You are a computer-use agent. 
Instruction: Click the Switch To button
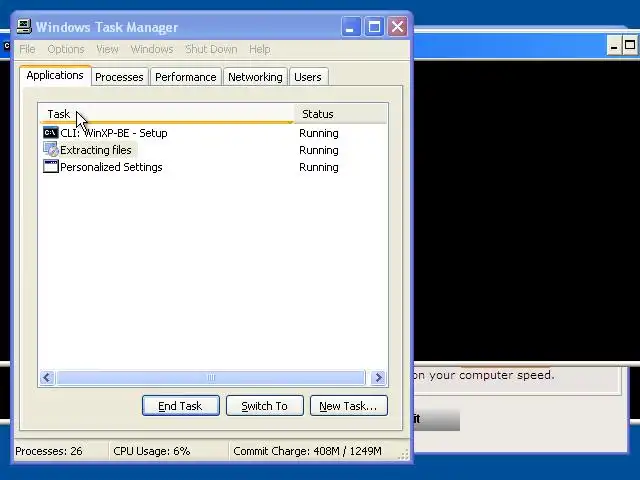point(264,406)
